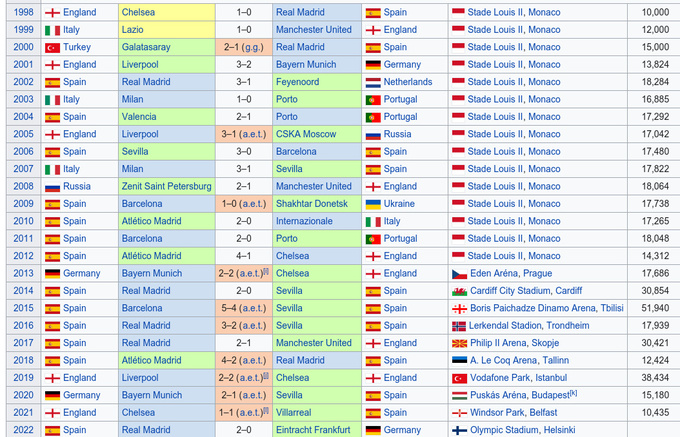Screen dimensions: 680x437
Task: Click the Finland flag before Olympic Stadium
Action: point(459,430)
